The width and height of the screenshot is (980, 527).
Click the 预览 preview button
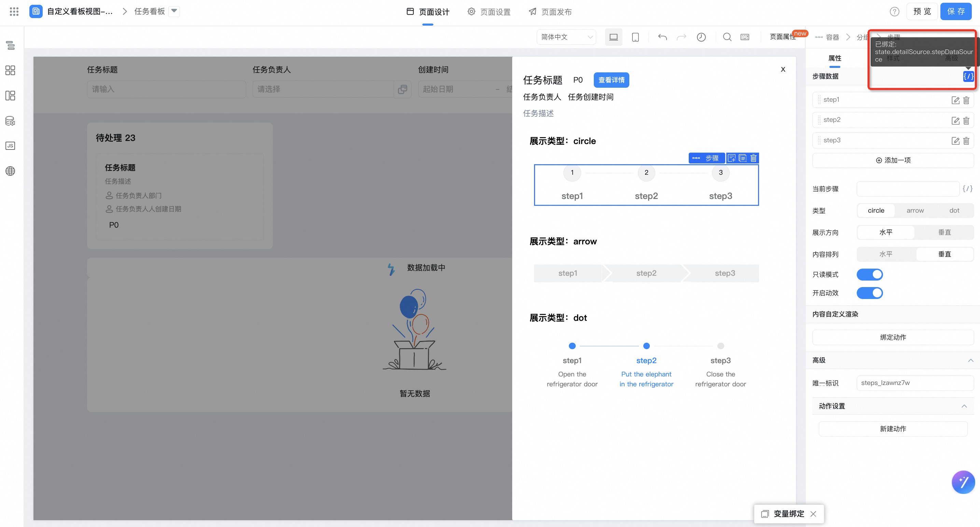tap(922, 11)
